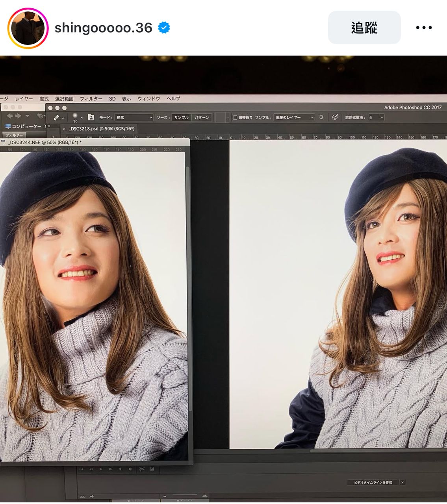Screen dimensions: 447x504
Task: Open dropdown arrow beside ビデオタイムラインを作成
Action: (402, 482)
